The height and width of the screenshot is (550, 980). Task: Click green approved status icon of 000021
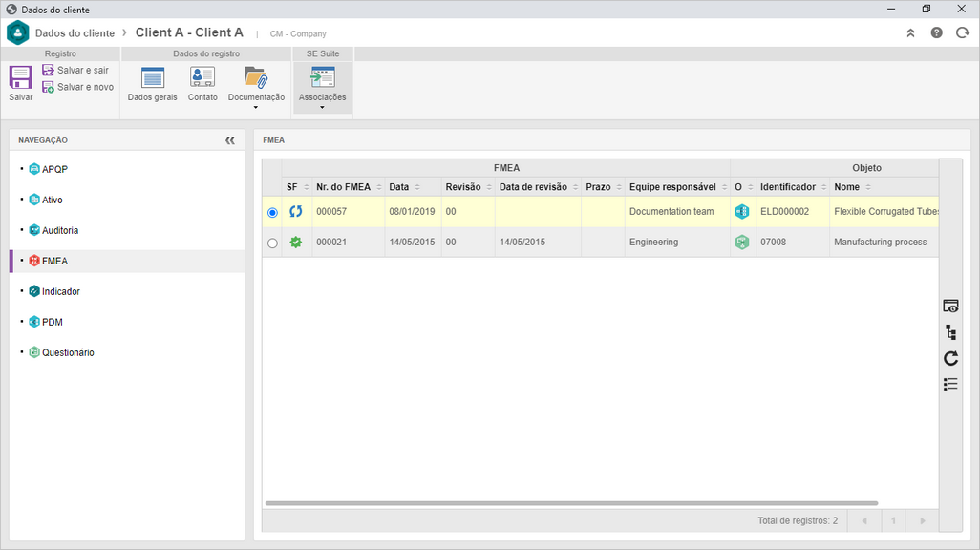(x=296, y=242)
